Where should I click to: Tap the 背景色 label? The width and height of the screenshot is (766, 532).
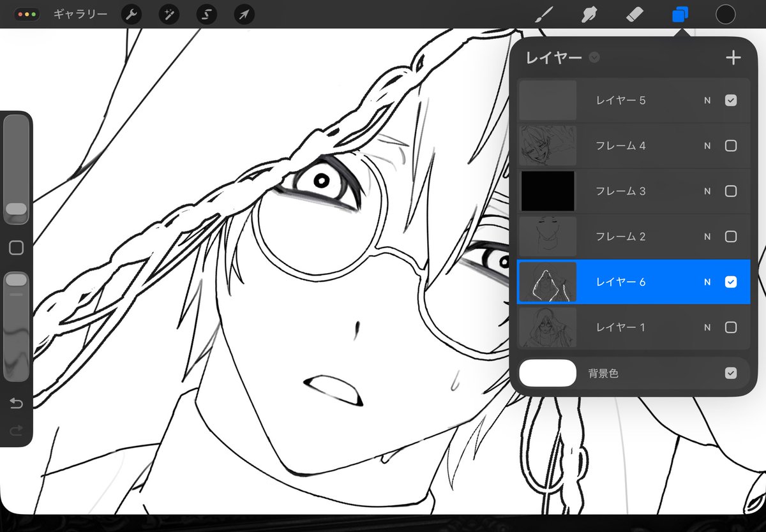[603, 373]
